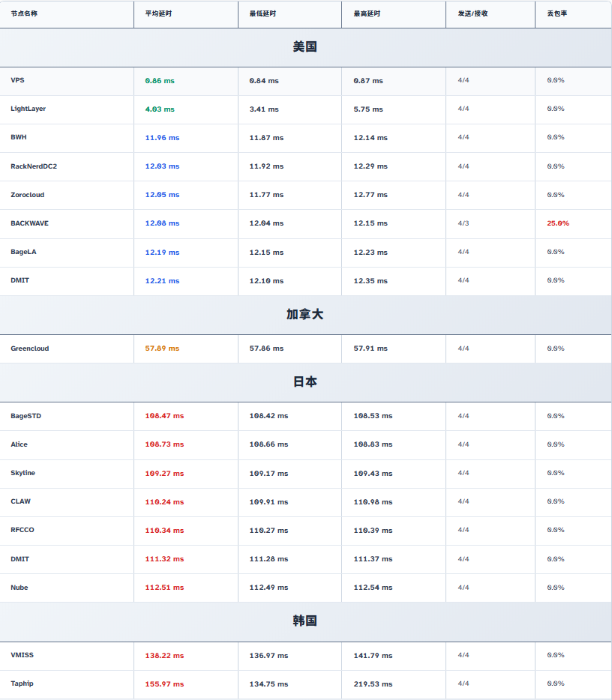Collapse the 加拿大 group header
Screen dimensions: 612x700
(305, 315)
